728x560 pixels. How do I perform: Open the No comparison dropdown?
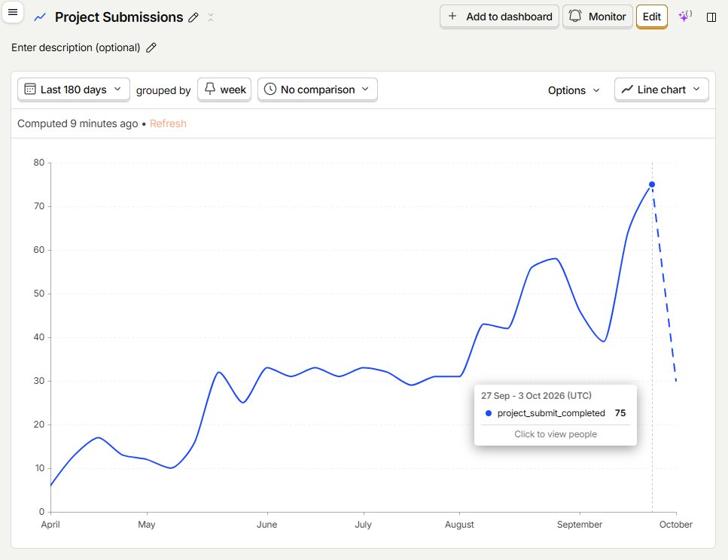click(x=318, y=90)
